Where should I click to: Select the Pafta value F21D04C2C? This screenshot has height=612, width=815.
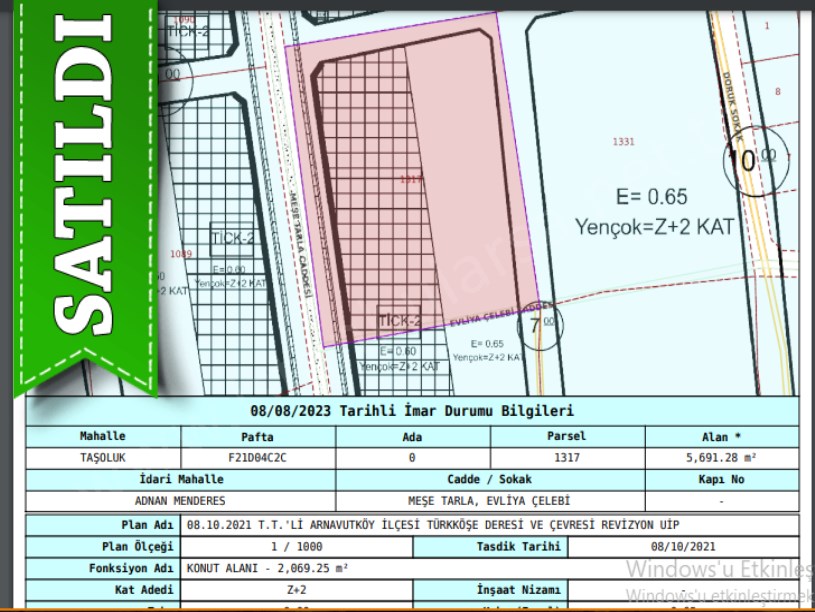(x=257, y=458)
